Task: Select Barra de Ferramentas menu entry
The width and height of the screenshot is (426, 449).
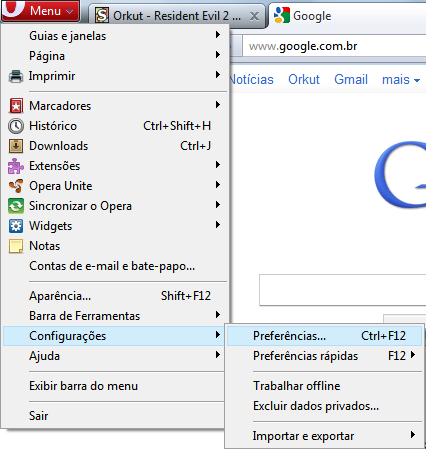Action: pyautogui.click(x=115, y=316)
